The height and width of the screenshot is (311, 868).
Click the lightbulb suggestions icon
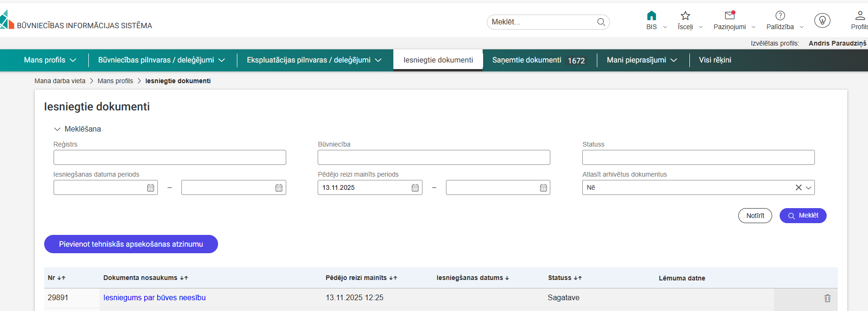(x=822, y=20)
